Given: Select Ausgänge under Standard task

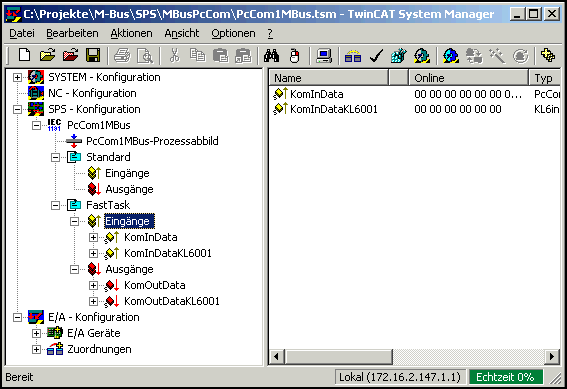Looking at the screenshot, I should (129, 189).
